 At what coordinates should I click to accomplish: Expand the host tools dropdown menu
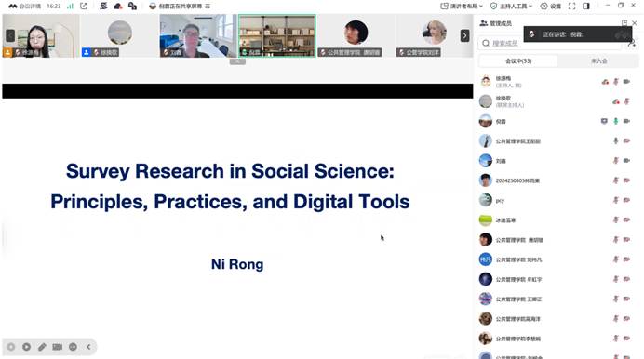click(x=511, y=7)
